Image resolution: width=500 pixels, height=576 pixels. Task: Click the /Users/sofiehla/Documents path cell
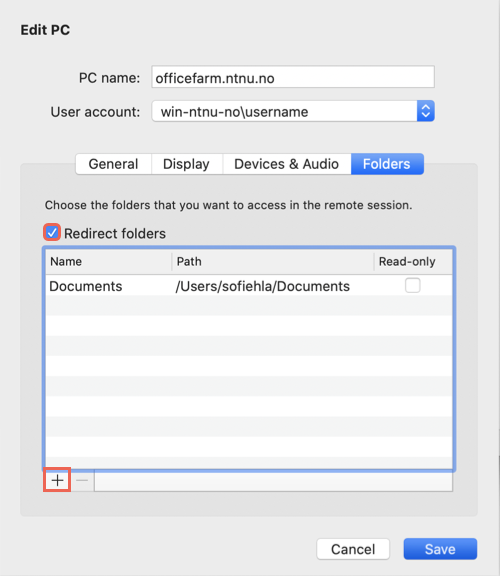pos(263,286)
